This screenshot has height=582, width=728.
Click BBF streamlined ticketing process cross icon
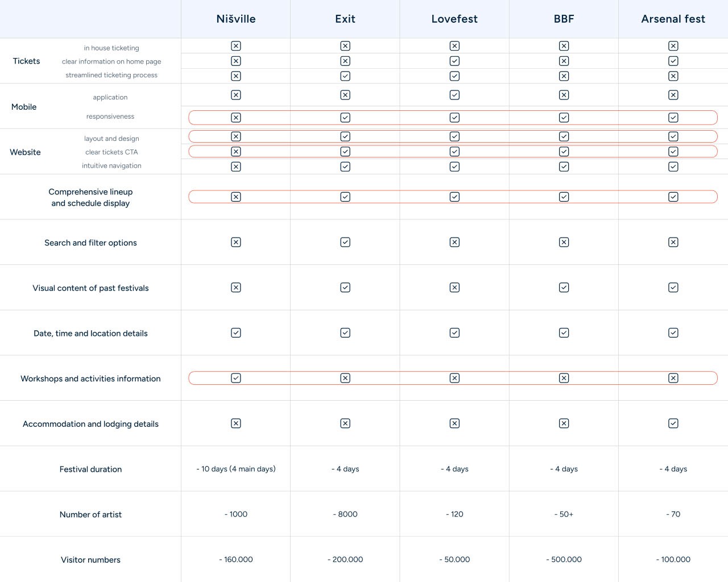564,76
